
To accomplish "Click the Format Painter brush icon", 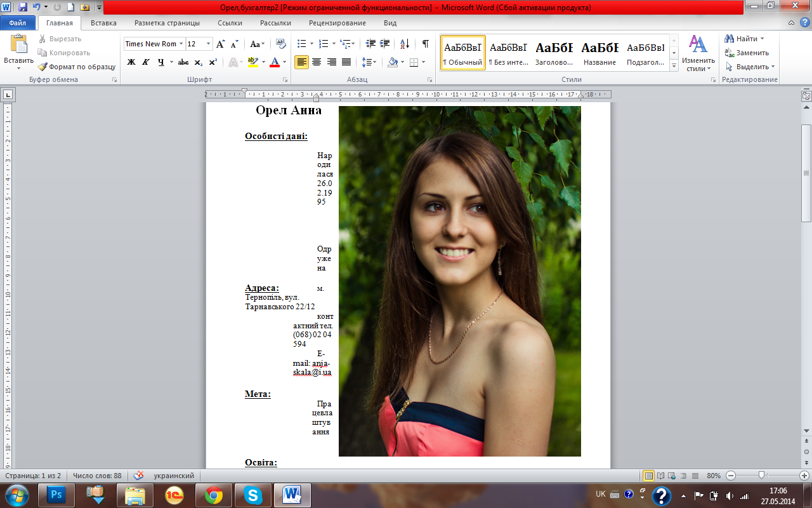I will pos(43,67).
